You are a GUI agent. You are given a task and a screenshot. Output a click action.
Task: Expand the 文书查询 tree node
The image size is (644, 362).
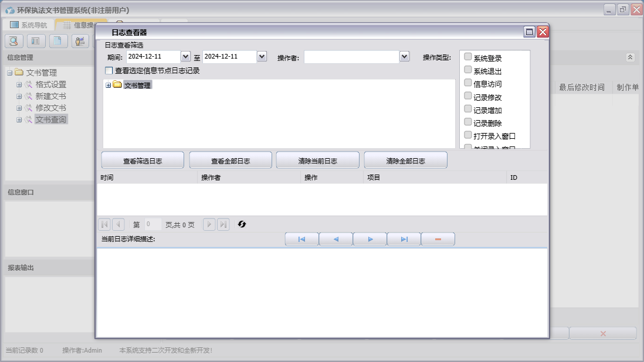click(19, 119)
